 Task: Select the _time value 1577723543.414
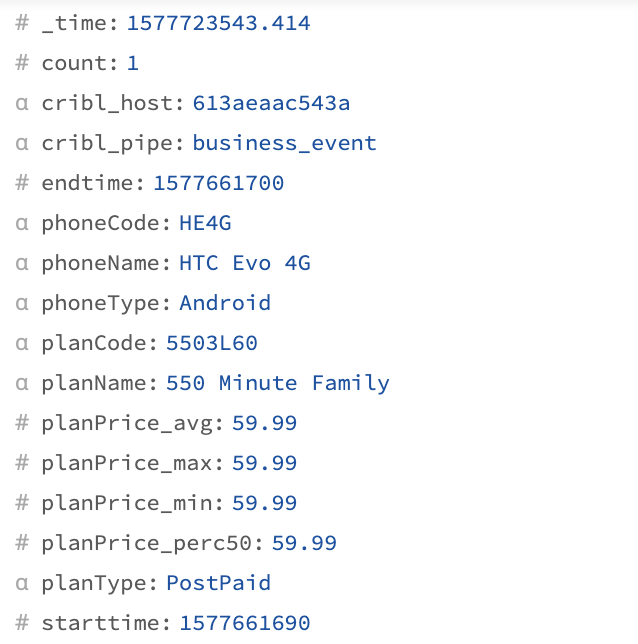pyautogui.click(x=218, y=23)
